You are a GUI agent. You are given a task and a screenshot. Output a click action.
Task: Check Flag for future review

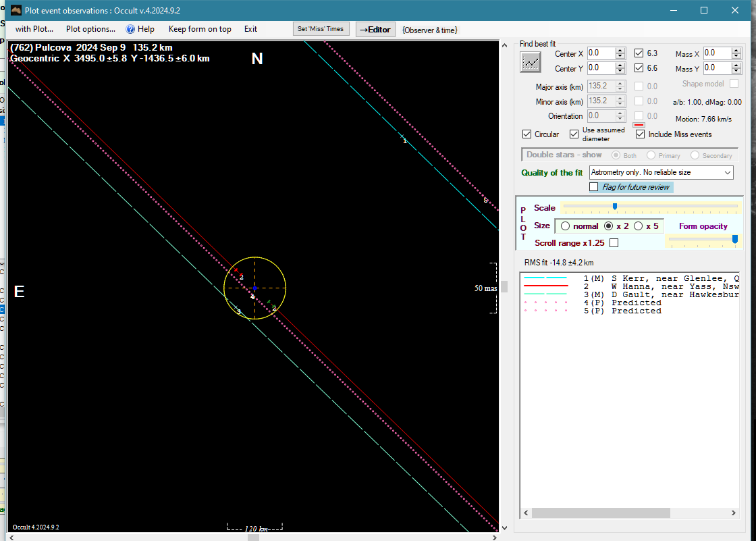point(594,186)
